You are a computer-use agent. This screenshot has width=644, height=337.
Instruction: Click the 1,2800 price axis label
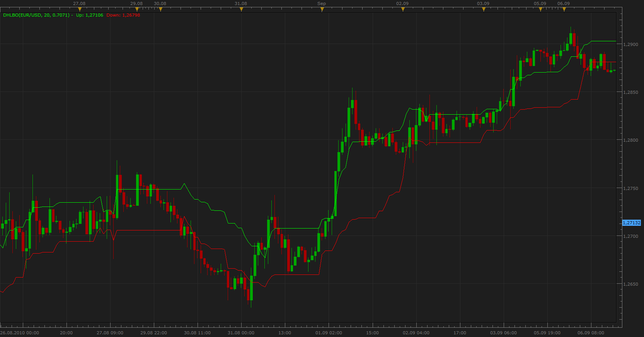pos(631,140)
